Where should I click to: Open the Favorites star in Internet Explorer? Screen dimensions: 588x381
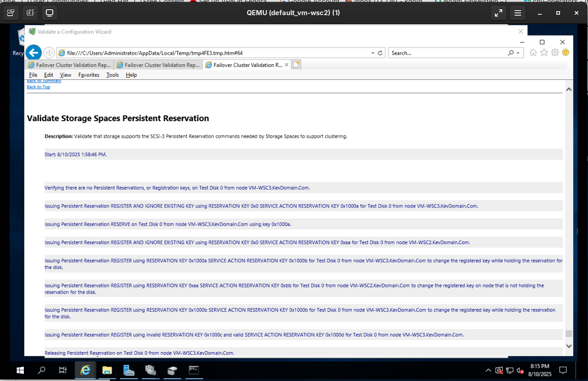tap(544, 53)
